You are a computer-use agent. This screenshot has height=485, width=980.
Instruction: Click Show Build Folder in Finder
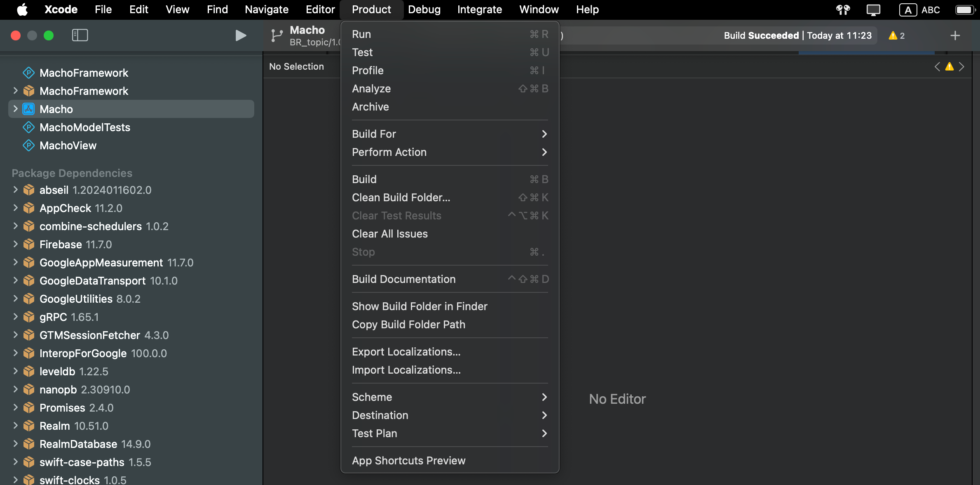(x=419, y=306)
